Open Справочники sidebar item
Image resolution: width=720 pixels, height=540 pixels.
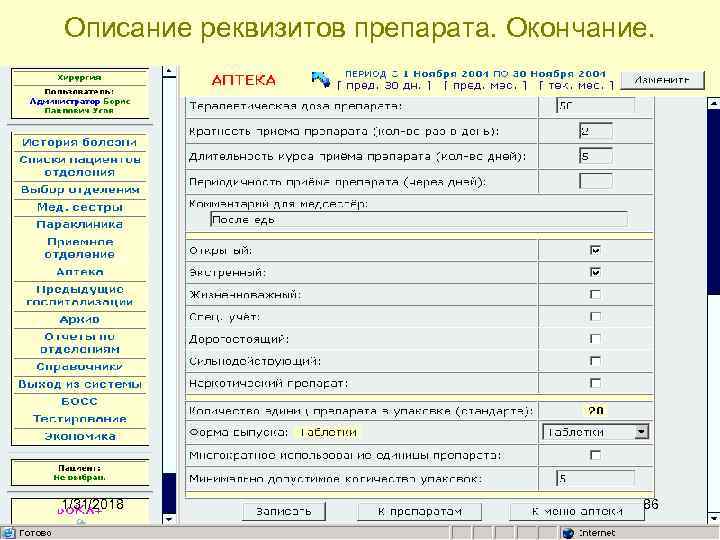click(79, 367)
